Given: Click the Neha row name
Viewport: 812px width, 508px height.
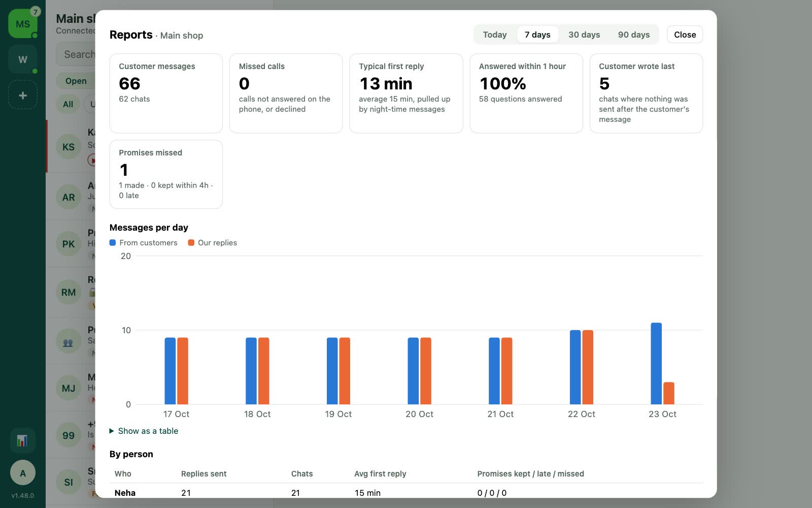Looking at the screenshot, I should 125,493.
